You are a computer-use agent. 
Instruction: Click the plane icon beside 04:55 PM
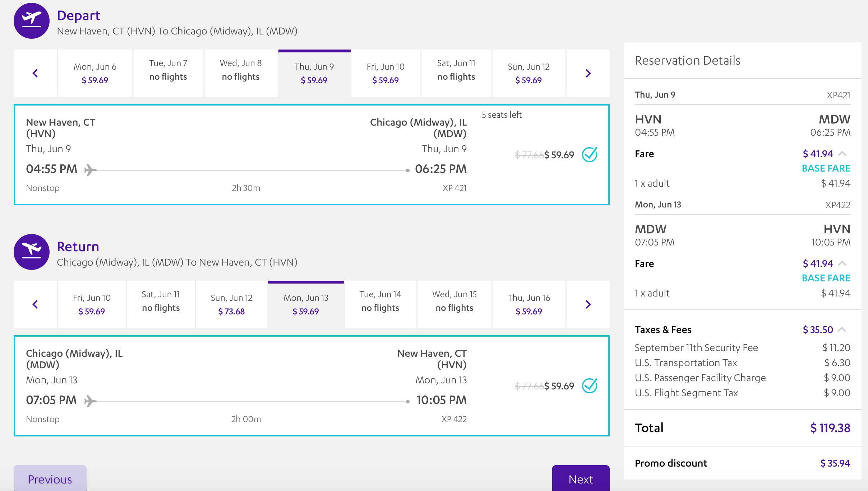click(x=90, y=170)
